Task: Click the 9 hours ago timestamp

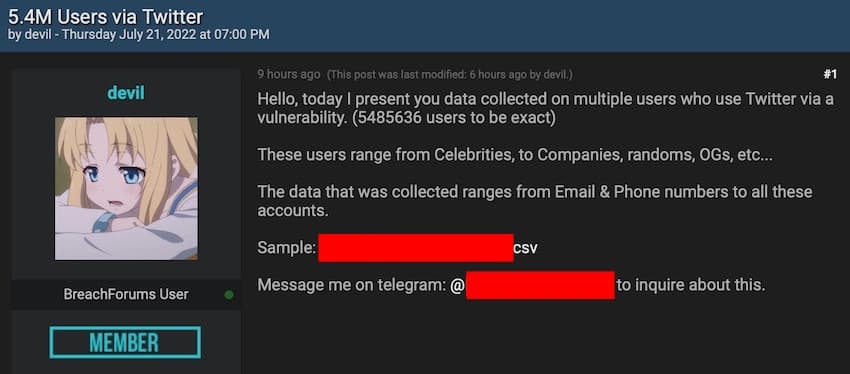Action: (288, 75)
